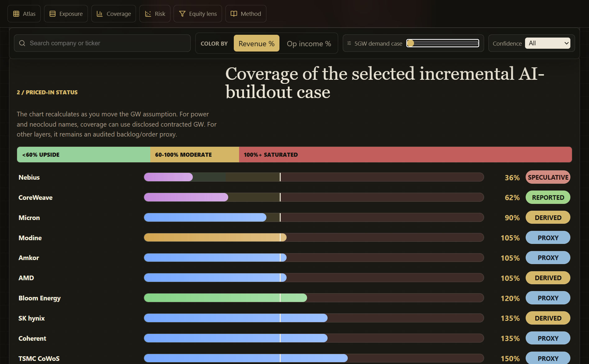Image resolution: width=589 pixels, height=364 pixels.
Task: Click Amkor Proxy badge
Action: click(x=548, y=258)
